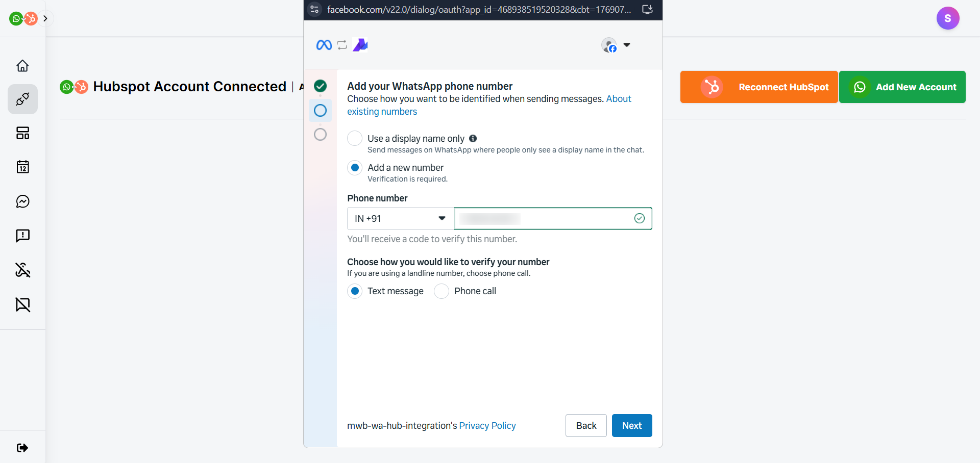Open the IN +91 country code dropdown

400,219
